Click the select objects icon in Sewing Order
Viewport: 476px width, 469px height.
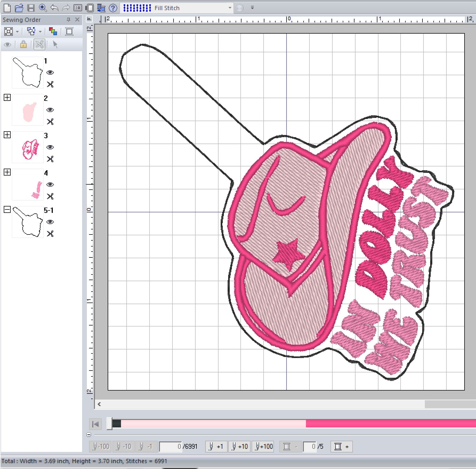(31, 31)
